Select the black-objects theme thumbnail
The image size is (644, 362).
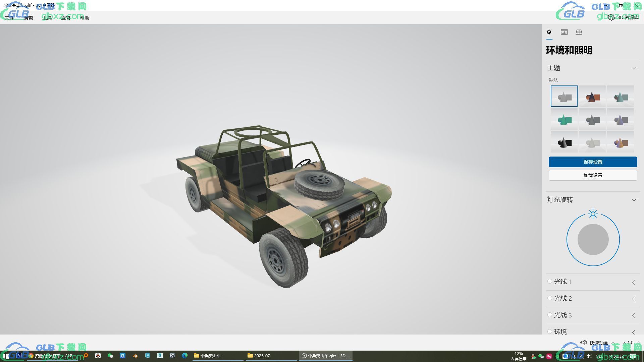coord(564,142)
